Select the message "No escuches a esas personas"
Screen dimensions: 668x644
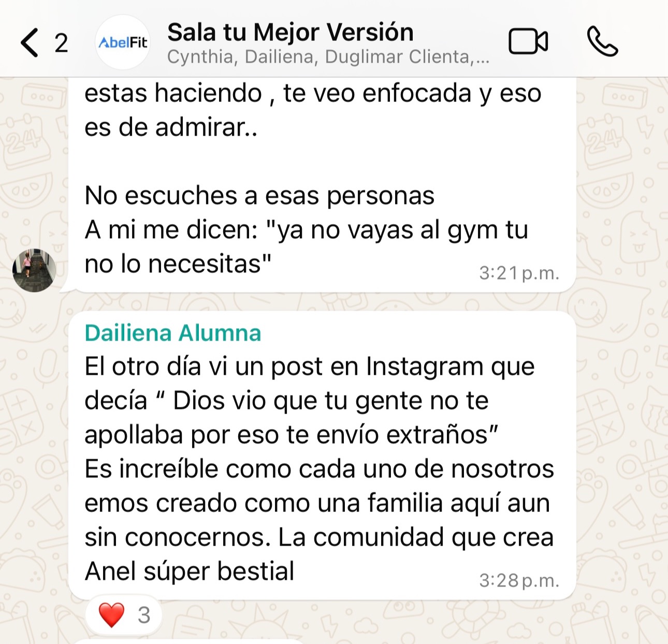pos(259,196)
